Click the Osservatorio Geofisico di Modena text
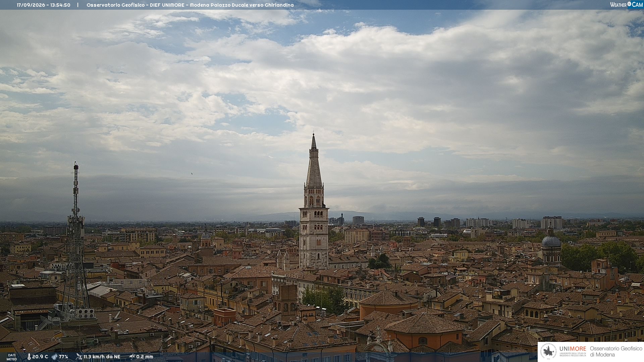The image size is (644, 362). pos(616,352)
